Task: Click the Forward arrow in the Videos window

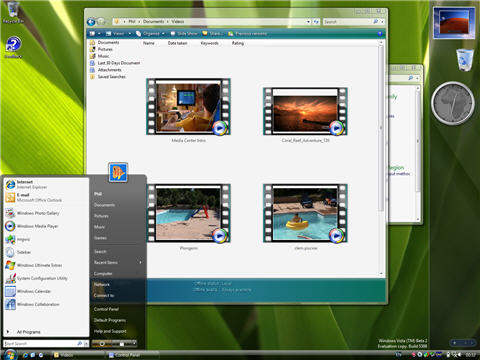Action: [x=101, y=22]
